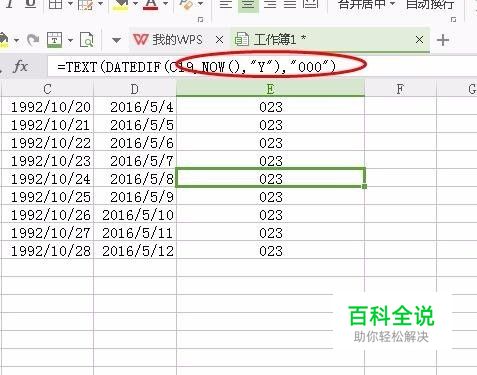The width and height of the screenshot is (477, 375).
Task: Toggle center horizontal alignment
Action: pos(248,5)
